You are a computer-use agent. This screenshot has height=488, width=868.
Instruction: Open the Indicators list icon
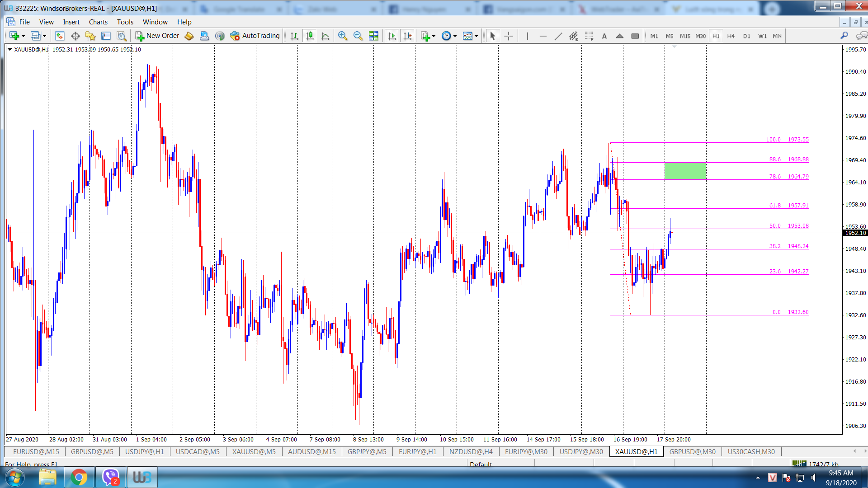[425, 36]
